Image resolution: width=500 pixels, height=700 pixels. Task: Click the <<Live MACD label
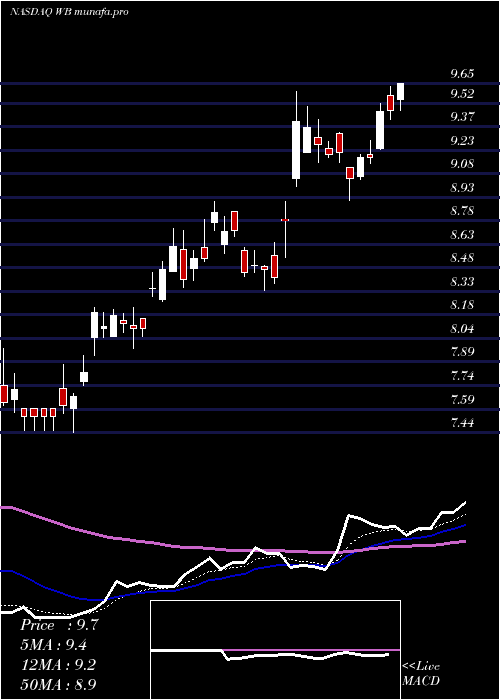coord(421,674)
